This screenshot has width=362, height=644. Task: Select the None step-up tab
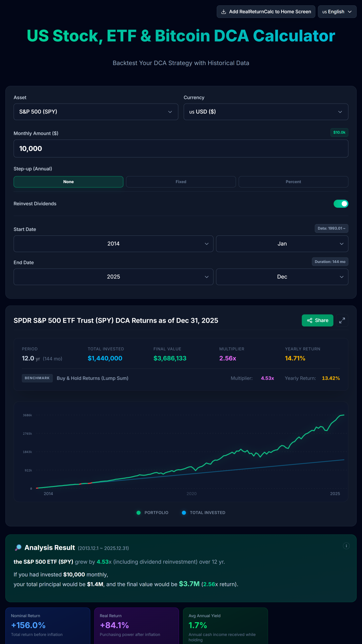coord(68,181)
